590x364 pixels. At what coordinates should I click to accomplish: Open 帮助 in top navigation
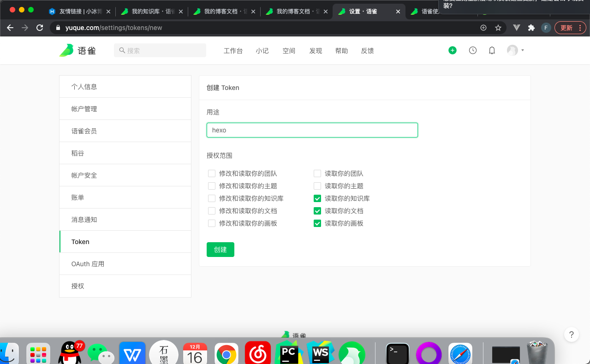coord(341,51)
